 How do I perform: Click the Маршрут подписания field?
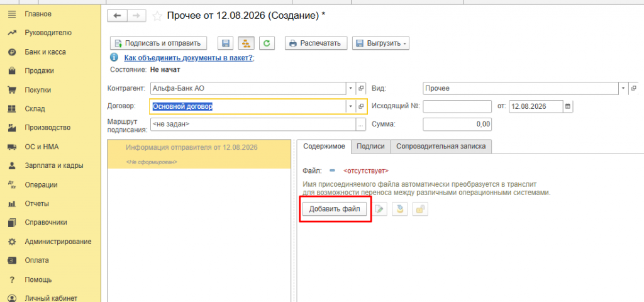pos(253,124)
